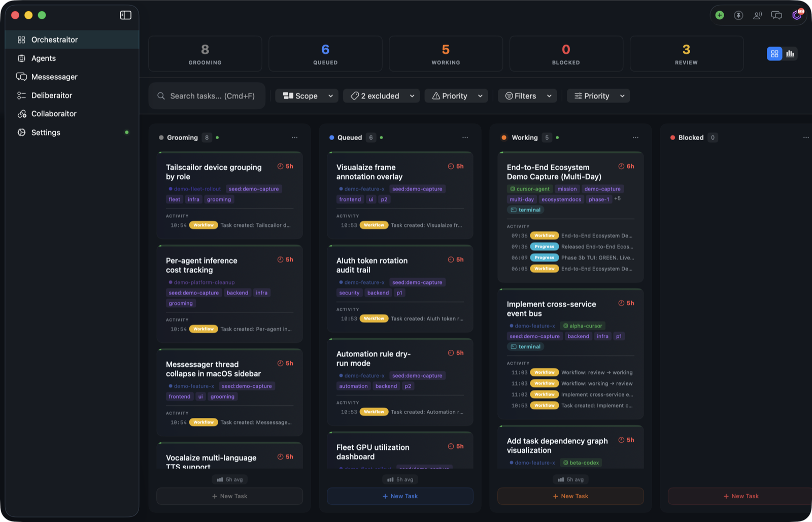Click the alpha-cursor agent tag
This screenshot has width=812, height=522.
pos(583,326)
